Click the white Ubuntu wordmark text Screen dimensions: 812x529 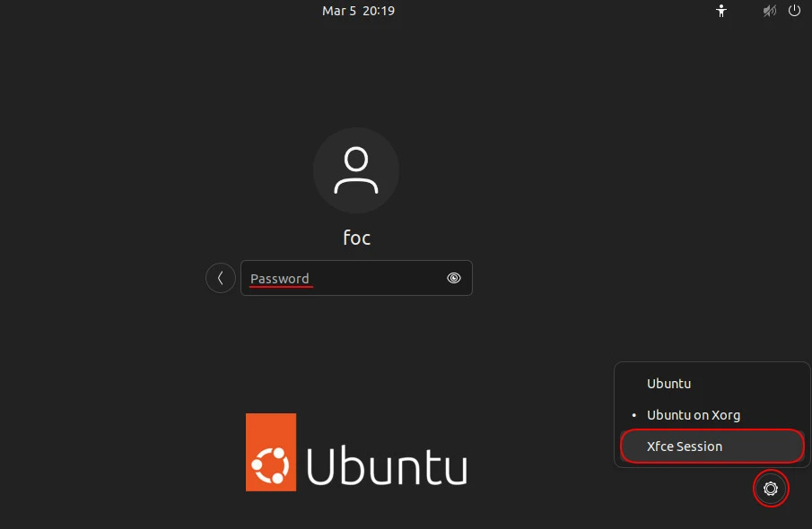(x=387, y=464)
